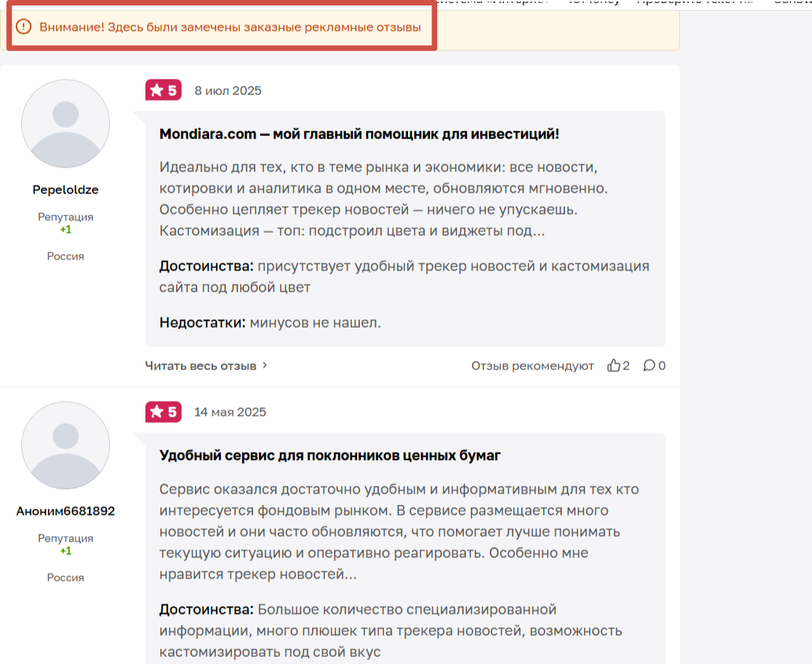The width and height of the screenshot is (812, 664).
Task: Open the Pepeloldze user profile name
Action: tap(66, 190)
